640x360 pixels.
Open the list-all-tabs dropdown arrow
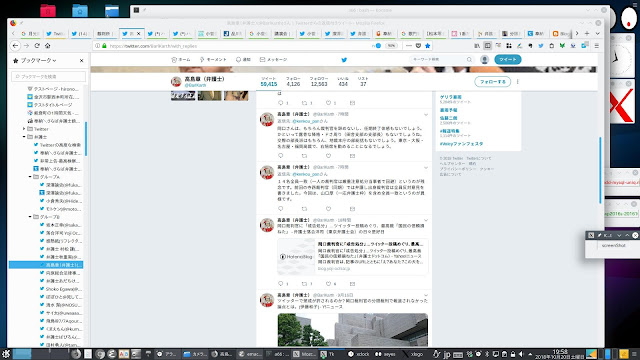[x=598, y=33]
